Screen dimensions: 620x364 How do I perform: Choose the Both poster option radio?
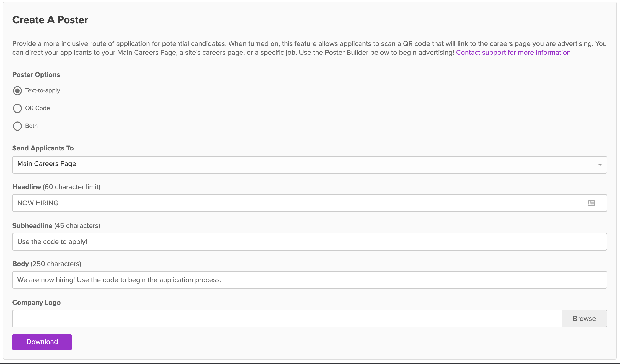(17, 126)
